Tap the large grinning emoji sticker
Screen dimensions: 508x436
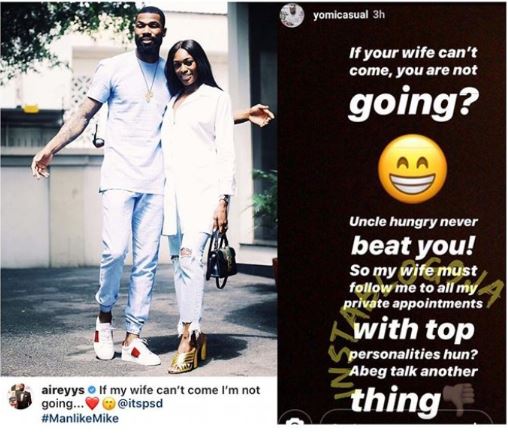412,168
